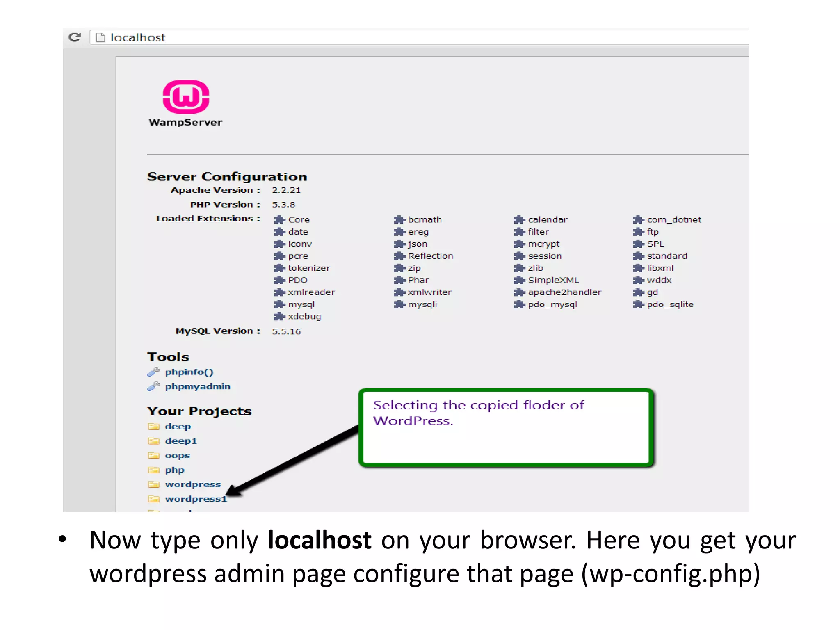Click puzzle icon beside mysqli extension
The height and width of the screenshot is (630, 840).
pos(399,304)
